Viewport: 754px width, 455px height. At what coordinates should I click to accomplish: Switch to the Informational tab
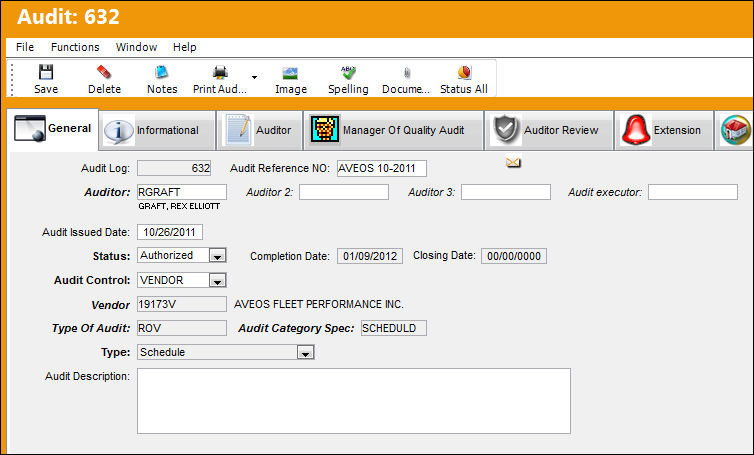[x=158, y=130]
